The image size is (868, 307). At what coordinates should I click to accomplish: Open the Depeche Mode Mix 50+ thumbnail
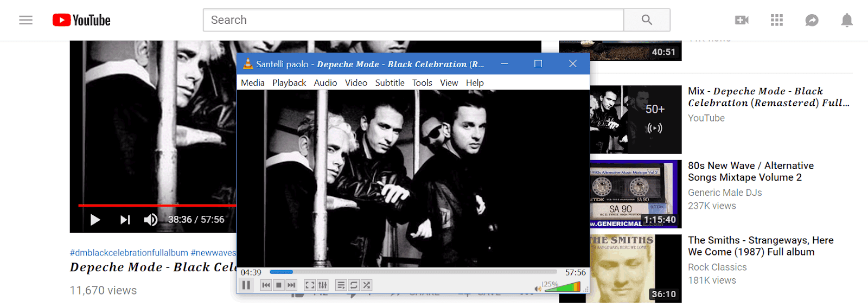click(x=636, y=119)
